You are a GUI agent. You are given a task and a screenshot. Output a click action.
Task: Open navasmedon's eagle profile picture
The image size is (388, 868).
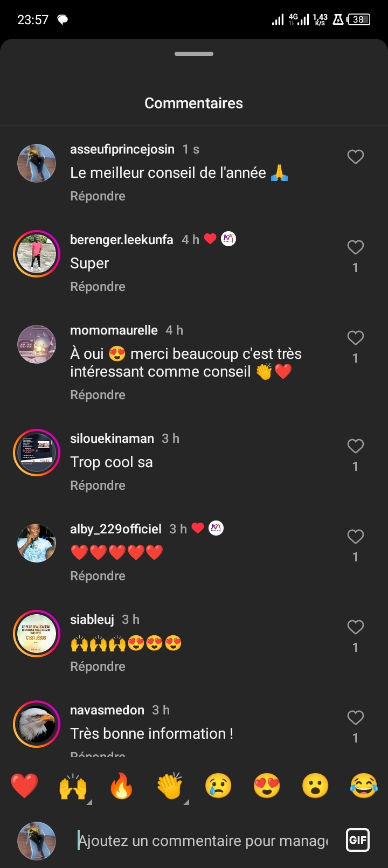point(37,724)
